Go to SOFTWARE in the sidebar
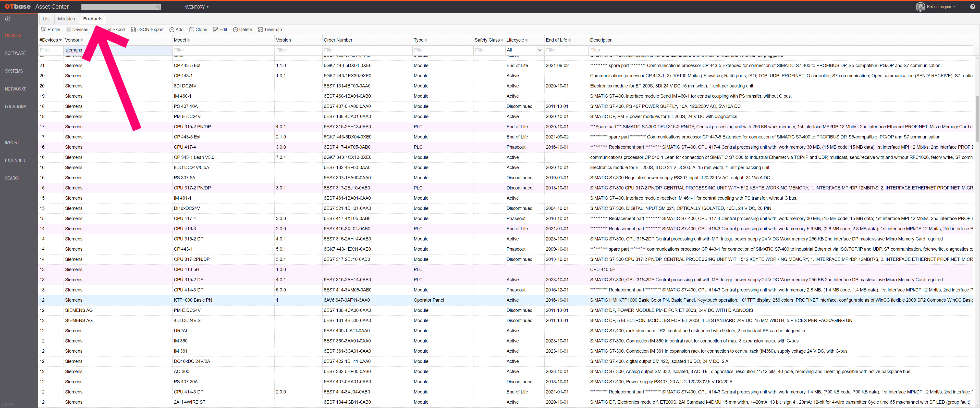This screenshot has width=980, height=408. (15, 53)
